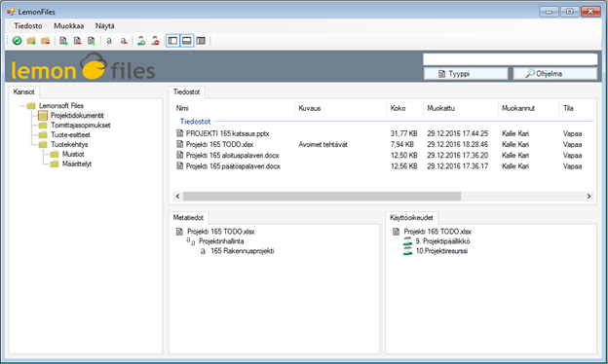
Task: Toggle the right panel layout button
Action: pyautogui.click(x=201, y=41)
